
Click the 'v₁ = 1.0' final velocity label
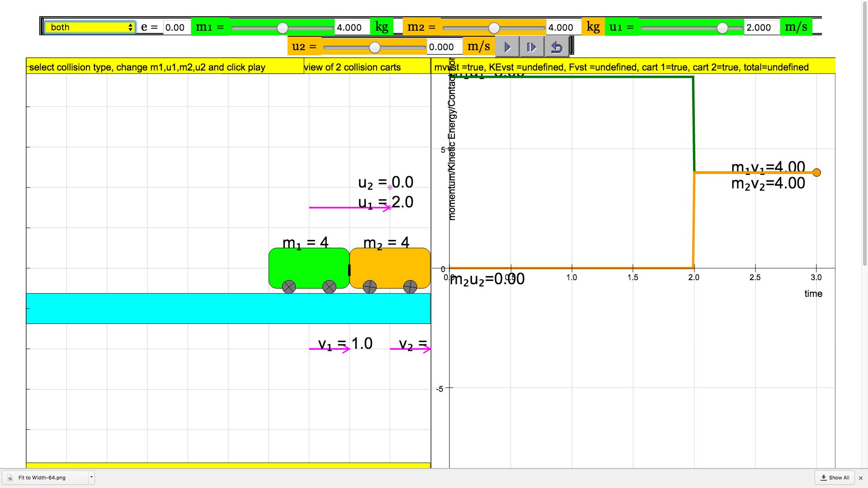pos(345,344)
